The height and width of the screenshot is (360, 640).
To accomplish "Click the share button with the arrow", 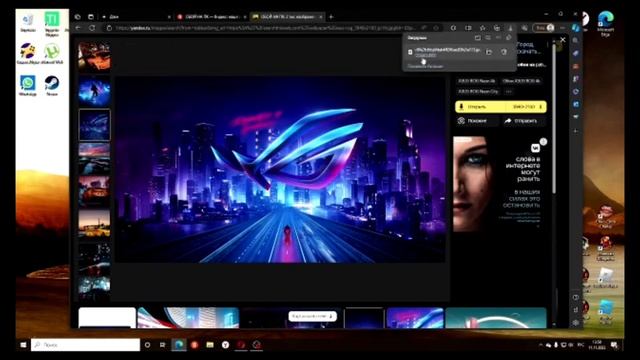I will click(x=523, y=121).
